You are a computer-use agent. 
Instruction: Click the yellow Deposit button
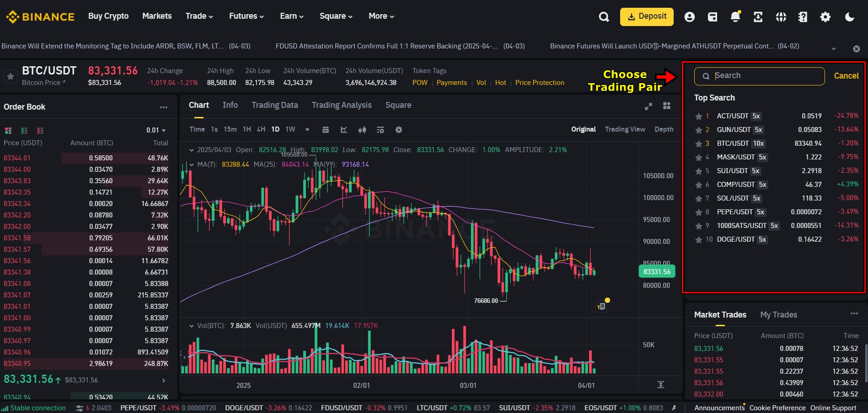[x=646, y=16]
